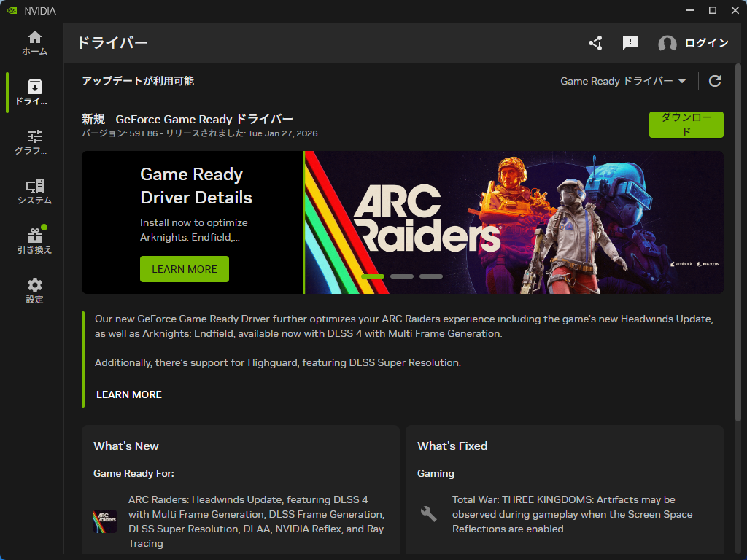Refresh driver updates with the reload icon
Screen dimensions: 747x560
click(x=715, y=81)
